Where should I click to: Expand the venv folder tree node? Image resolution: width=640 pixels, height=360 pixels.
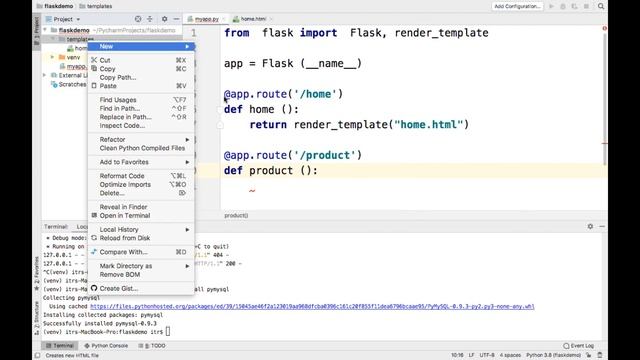tap(53, 57)
